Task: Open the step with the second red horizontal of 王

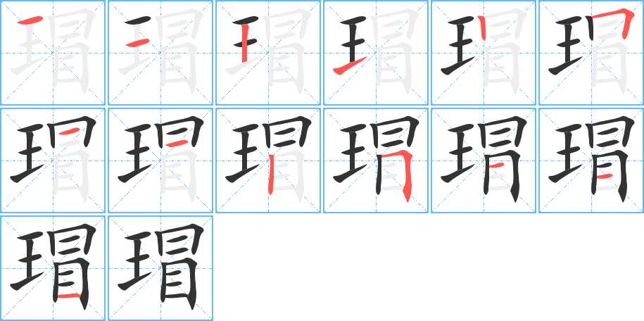Action: pyautogui.click(x=160, y=53)
